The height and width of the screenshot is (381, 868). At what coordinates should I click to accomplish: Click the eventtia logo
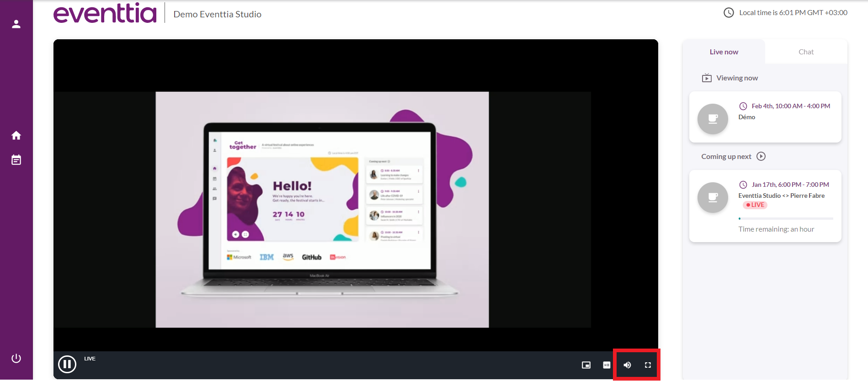tap(105, 13)
